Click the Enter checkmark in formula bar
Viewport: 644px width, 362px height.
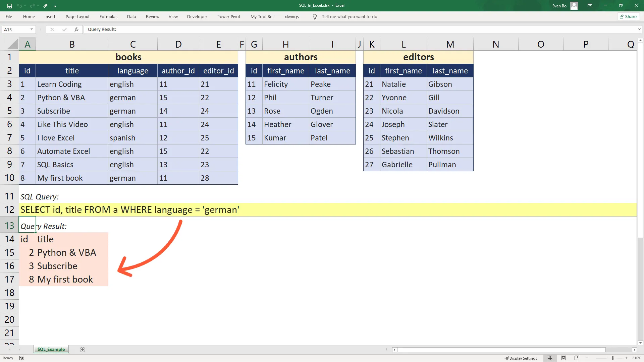click(x=64, y=29)
